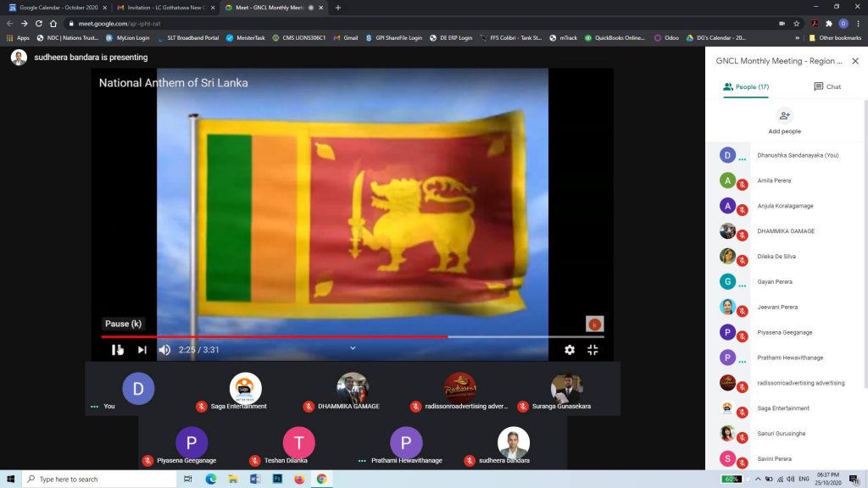Open Word from the taskbar

[255, 480]
